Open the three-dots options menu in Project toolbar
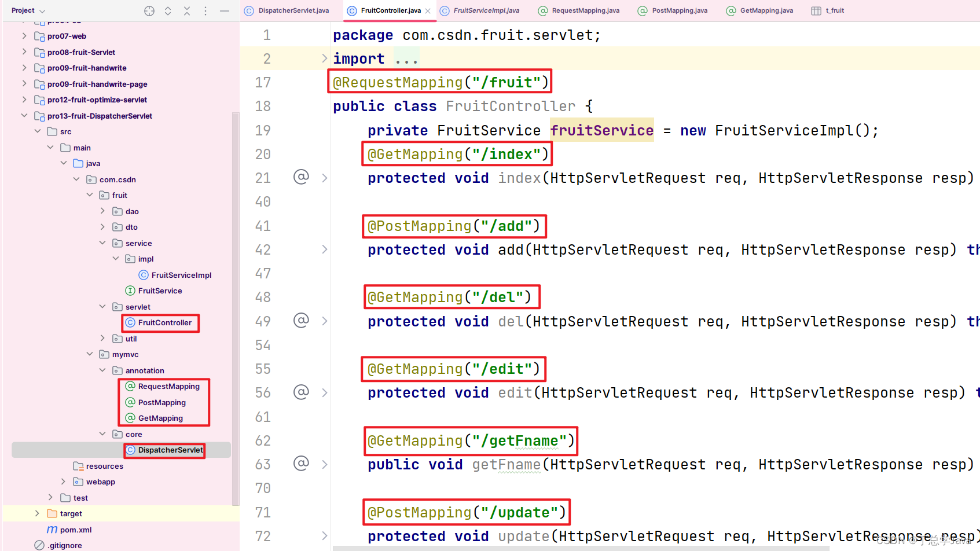The height and width of the screenshot is (551, 980). pos(205,10)
